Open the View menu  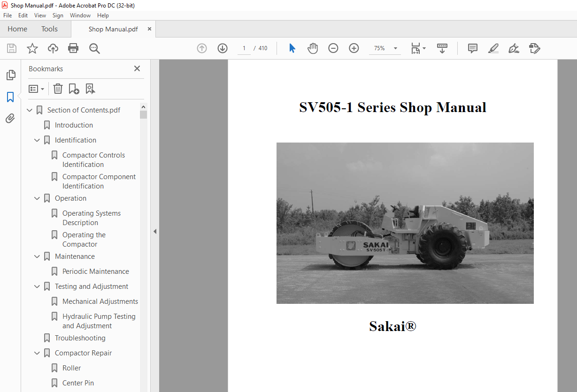click(40, 15)
